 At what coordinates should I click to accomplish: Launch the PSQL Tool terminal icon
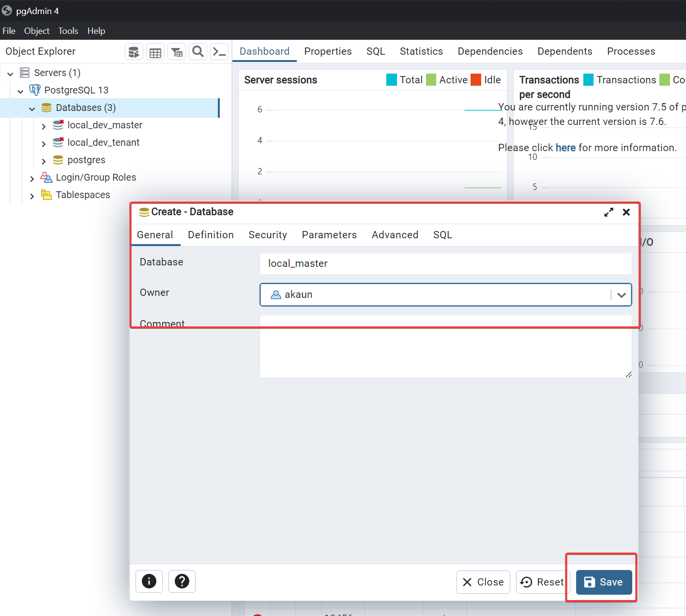point(220,52)
